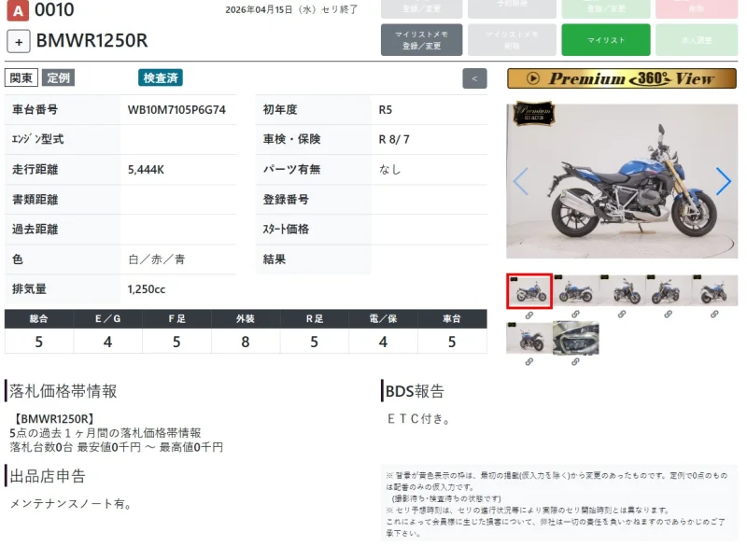Open マイリストメモ 登録/変更 dark button
747x560 pixels.
[421, 40]
